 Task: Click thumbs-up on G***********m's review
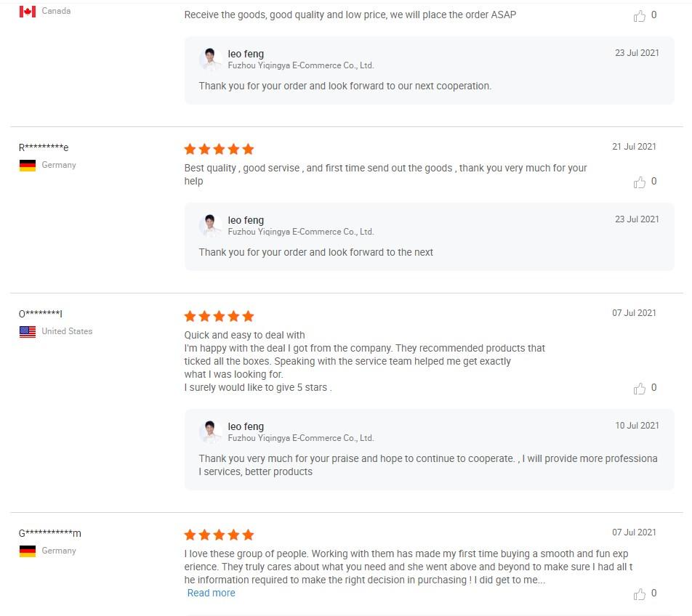pyautogui.click(x=639, y=594)
